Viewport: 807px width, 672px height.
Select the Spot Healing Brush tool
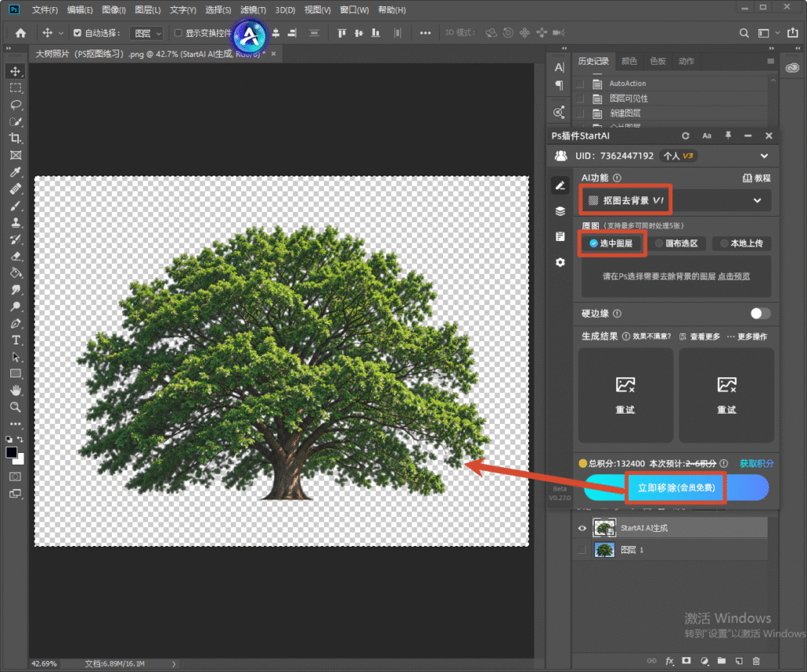coord(16,189)
